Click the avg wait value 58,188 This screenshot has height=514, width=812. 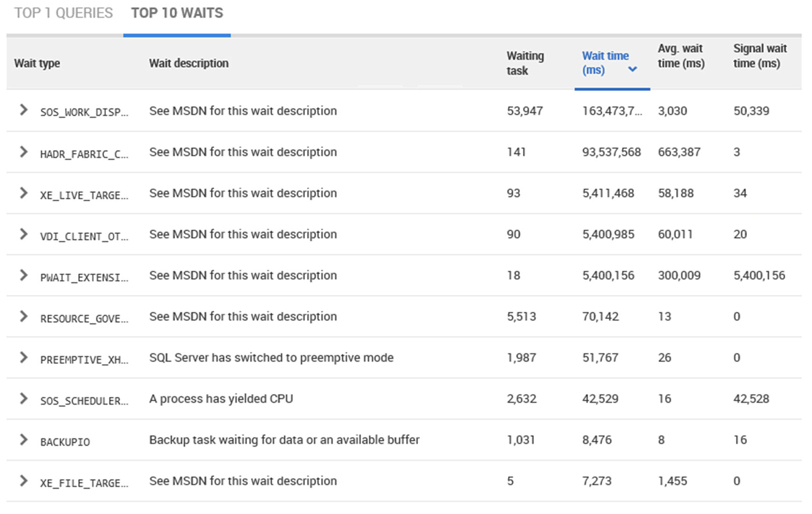(x=676, y=193)
